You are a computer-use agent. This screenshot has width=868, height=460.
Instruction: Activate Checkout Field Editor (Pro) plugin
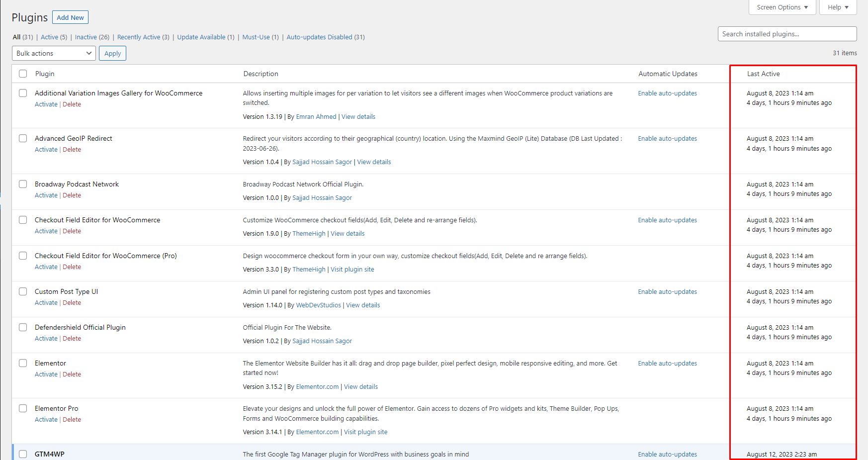(x=46, y=267)
